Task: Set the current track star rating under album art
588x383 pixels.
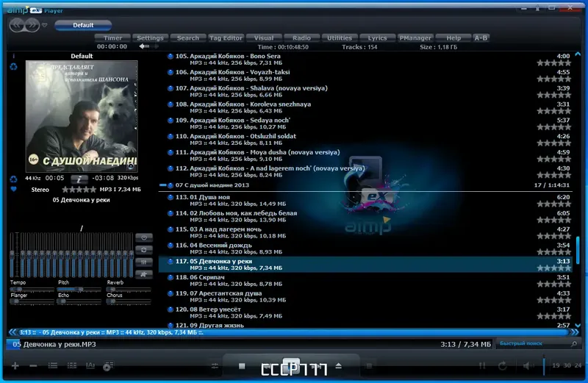Action: click(79, 190)
